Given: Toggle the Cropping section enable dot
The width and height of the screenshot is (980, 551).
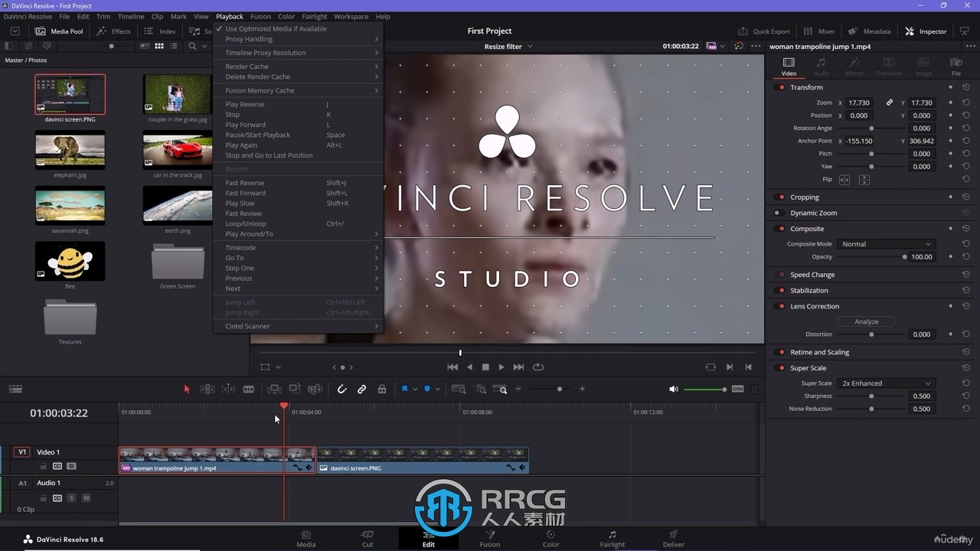Looking at the screenshot, I should tap(781, 197).
